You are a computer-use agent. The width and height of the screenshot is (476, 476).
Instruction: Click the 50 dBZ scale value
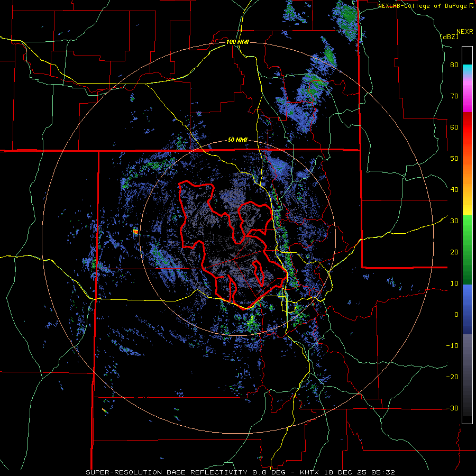coord(454,159)
